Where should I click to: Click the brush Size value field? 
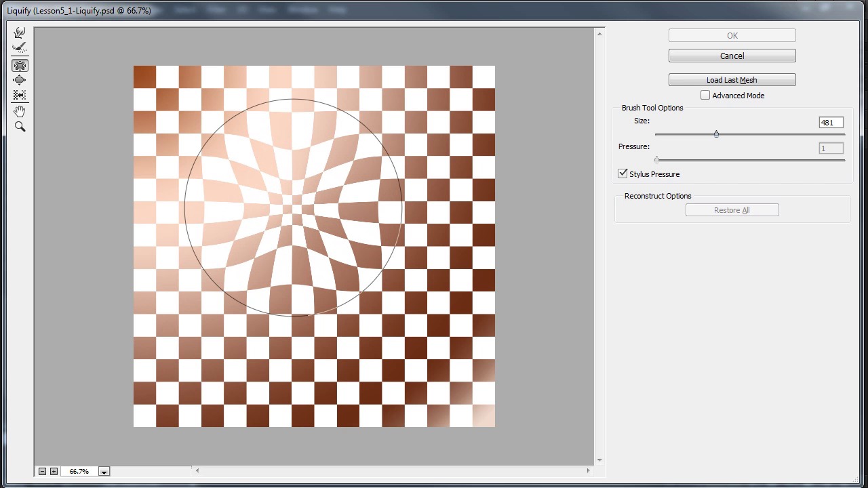[831, 123]
